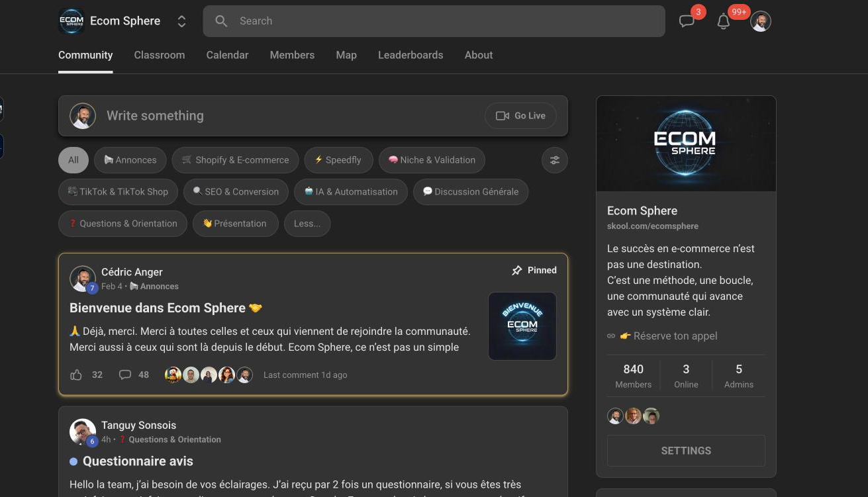This screenshot has width=868, height=497.
Task: Switch to the Classroom tab
Action: pos(159,55)
